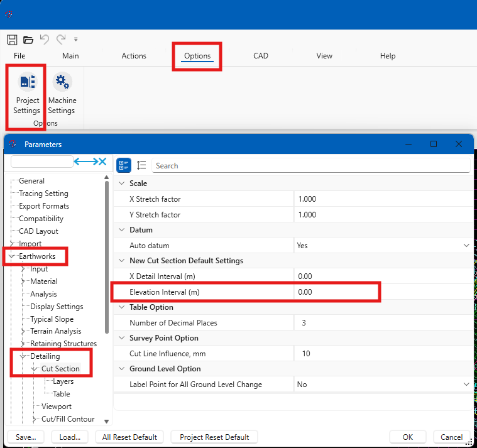Screen dimensions: 477x448
Task: Open the File menu
Action: [x=19, y=56]
